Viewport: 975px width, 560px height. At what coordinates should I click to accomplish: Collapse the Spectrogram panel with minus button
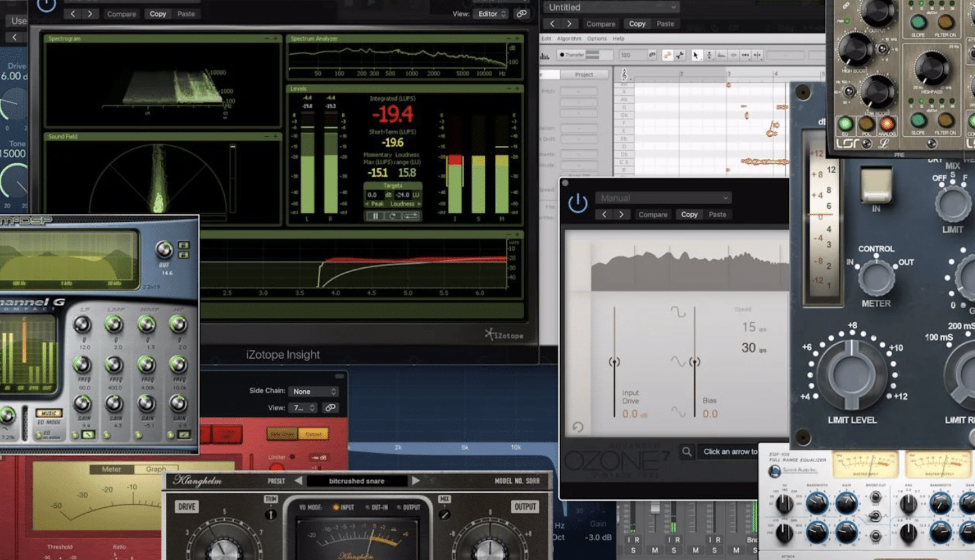267,39
